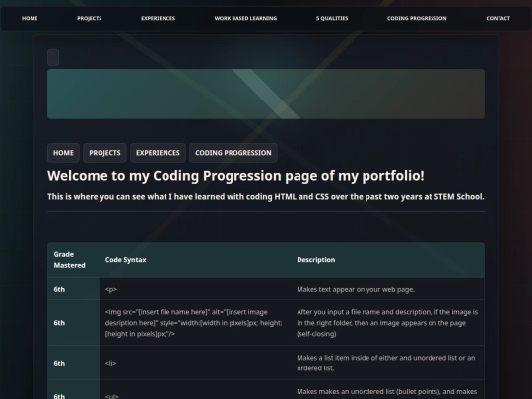532x399 pixels.
Task: Click the 6th grade cell in img row
Action: (73, 323)
